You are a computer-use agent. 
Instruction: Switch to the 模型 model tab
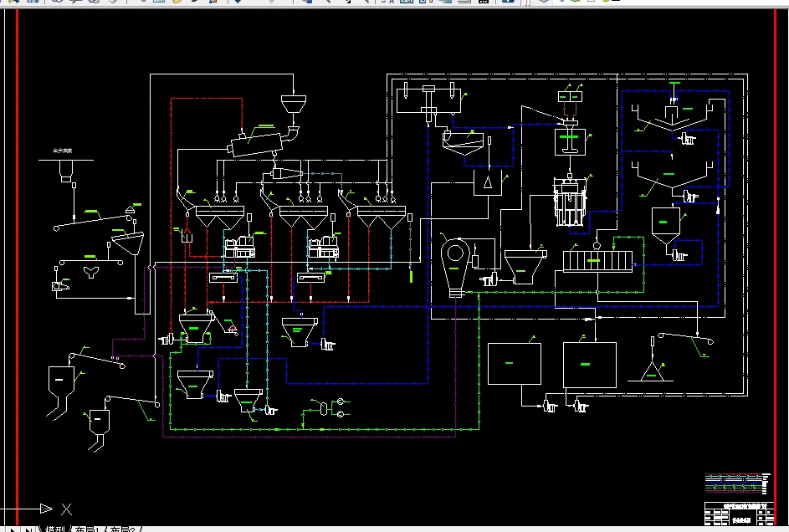coord(55,529)
